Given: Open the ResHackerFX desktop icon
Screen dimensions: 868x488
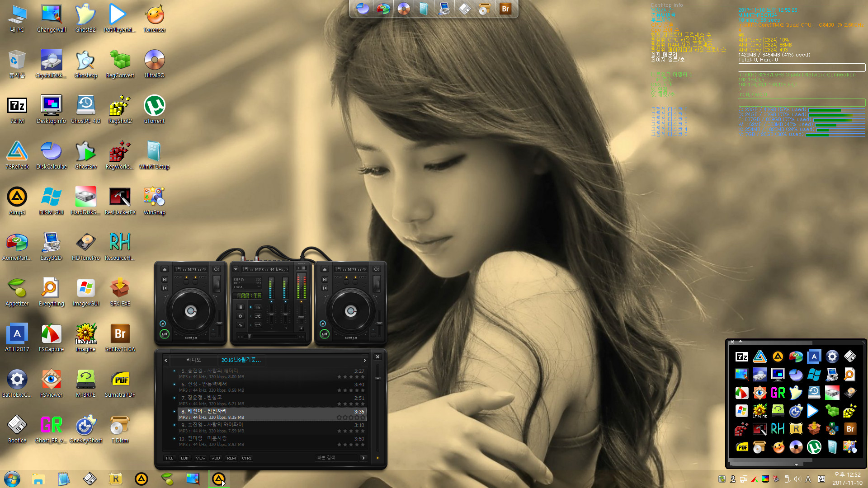Looking at the screenshot, I should click(x=120, y=201).
